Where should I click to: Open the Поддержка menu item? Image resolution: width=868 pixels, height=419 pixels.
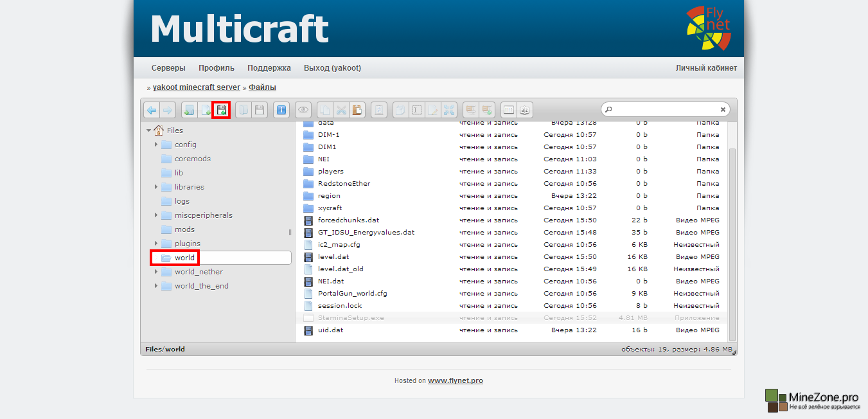(269, 68)
